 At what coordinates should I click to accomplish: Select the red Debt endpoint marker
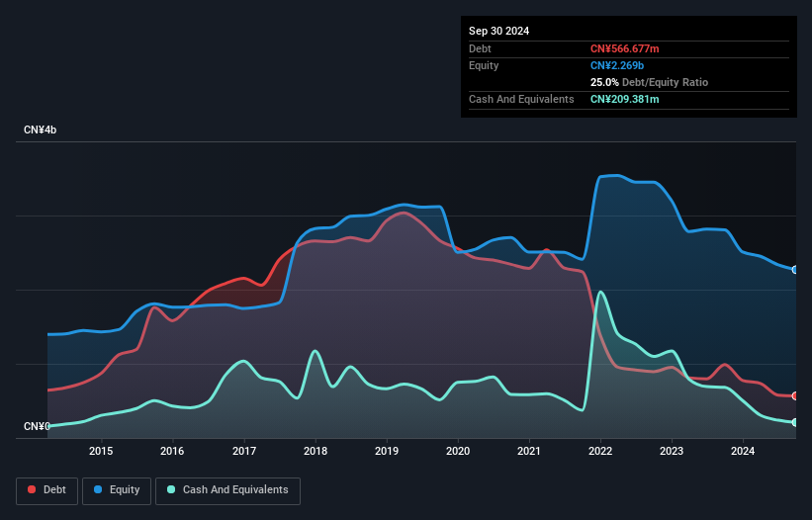coord(795,395)
